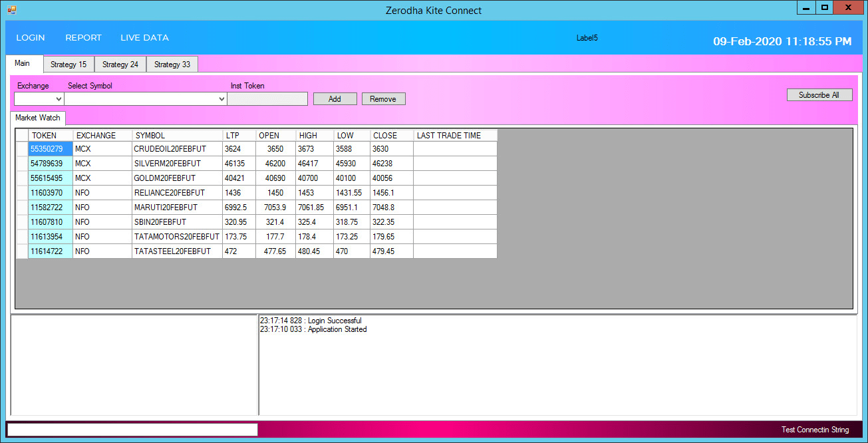Image resolution: width=868 pixels, height=443 pixels.
Task: Focus the Inst Token field
Action: pyautogui.click(x=267, y=98)
